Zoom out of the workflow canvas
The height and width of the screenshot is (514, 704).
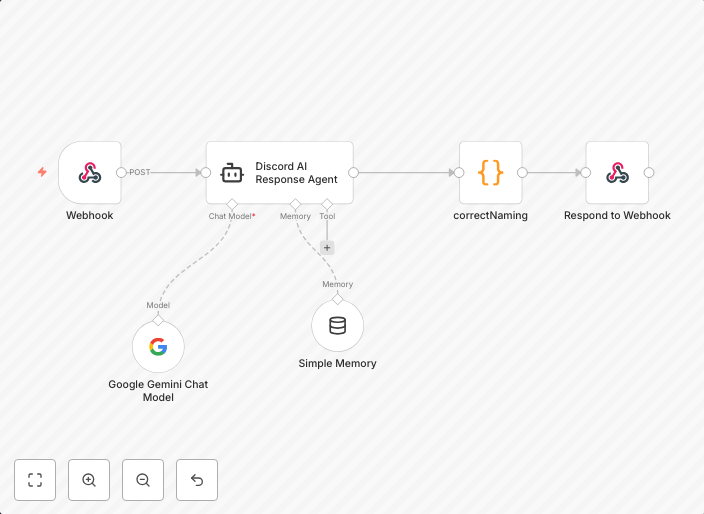(143, 480)
